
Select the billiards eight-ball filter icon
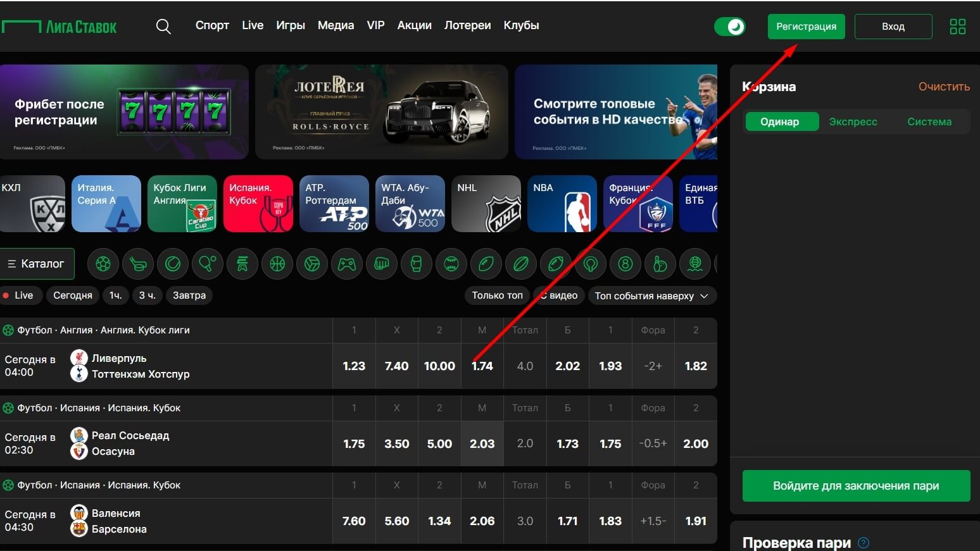click(x=625, y=264)
